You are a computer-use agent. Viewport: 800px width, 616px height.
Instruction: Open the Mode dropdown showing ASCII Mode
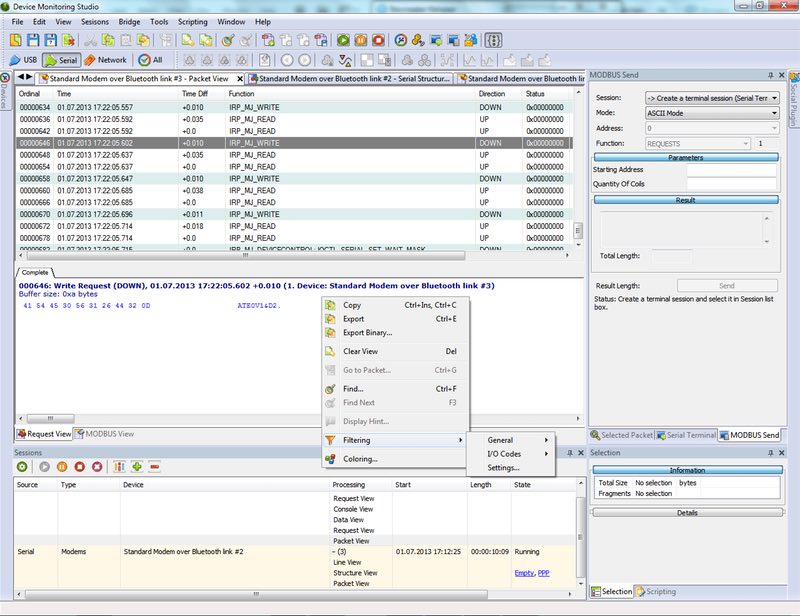[712, 113]
